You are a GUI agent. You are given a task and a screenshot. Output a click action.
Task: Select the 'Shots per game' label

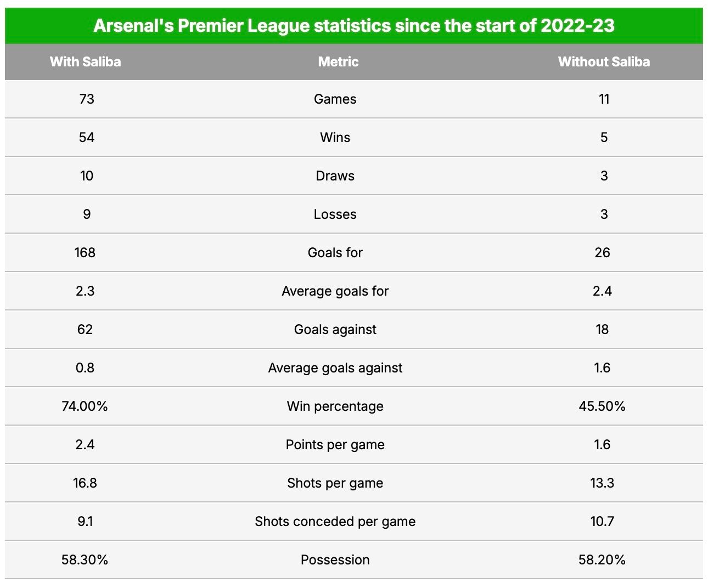click(x=335, y=483)
